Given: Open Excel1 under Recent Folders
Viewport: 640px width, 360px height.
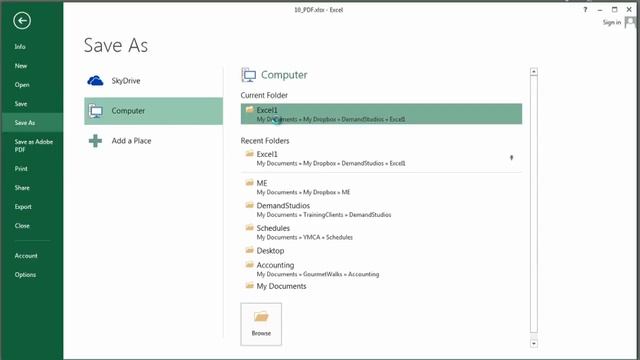Looking at the screenshot, I should [x=381, y=158].
